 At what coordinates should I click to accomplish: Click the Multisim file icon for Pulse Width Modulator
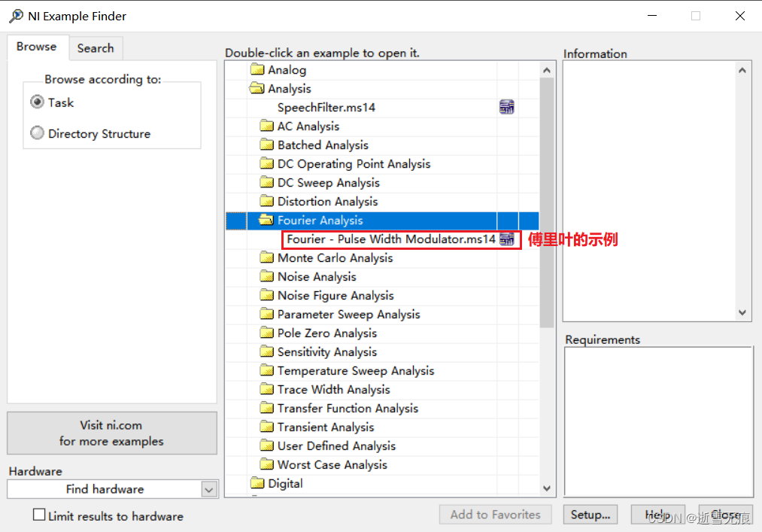click(x=507, y=239)
